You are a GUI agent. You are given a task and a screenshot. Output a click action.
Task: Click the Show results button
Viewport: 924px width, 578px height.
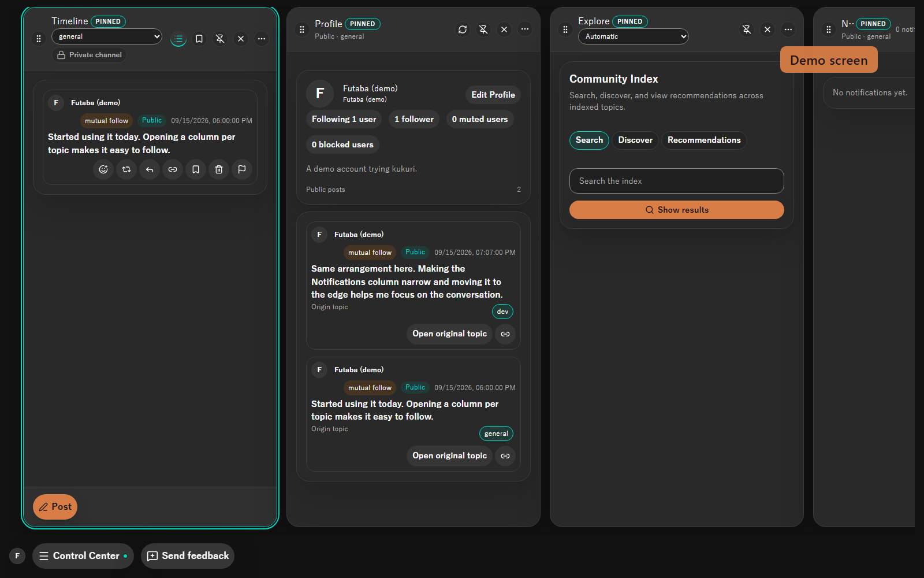point(677,210)
